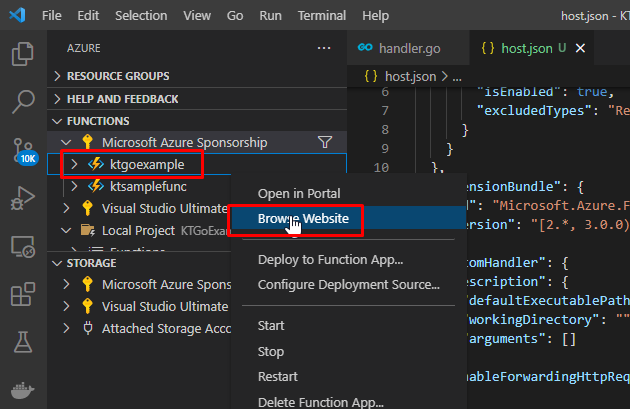This screenshot has width=630, height=409.
Task: Click the key icon of Microsoft Azure Sponsorship in Storage
Action: (x=87, y=284)
